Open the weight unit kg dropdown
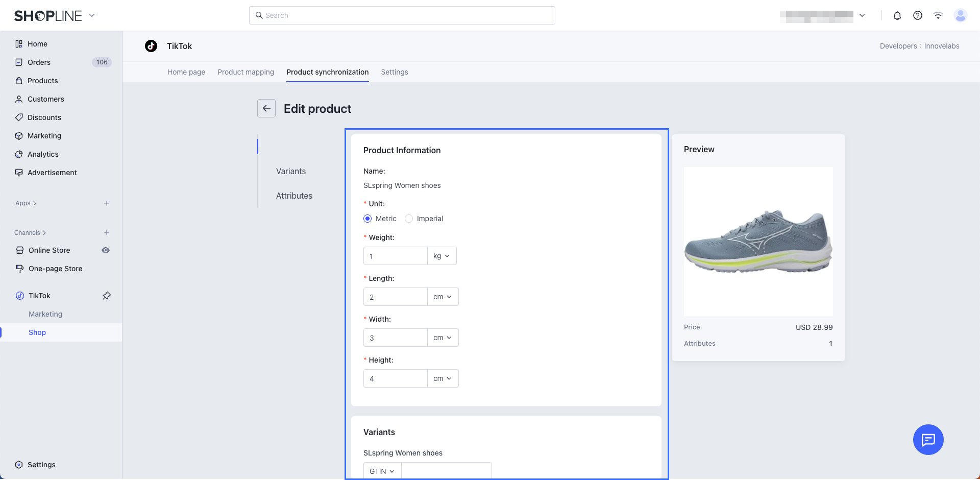 pos(442,256)
